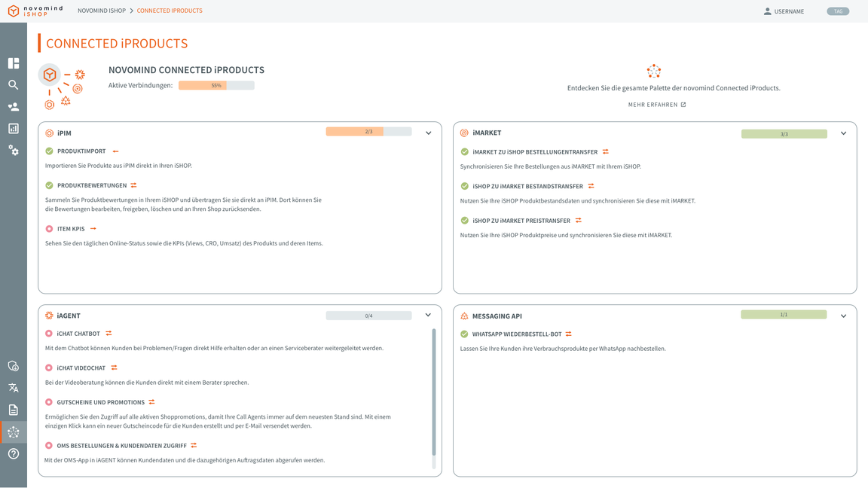This screenshot has height=488, width=868.
Task: Click Connected iProducts breadcrumb
Action: point(170,11)
